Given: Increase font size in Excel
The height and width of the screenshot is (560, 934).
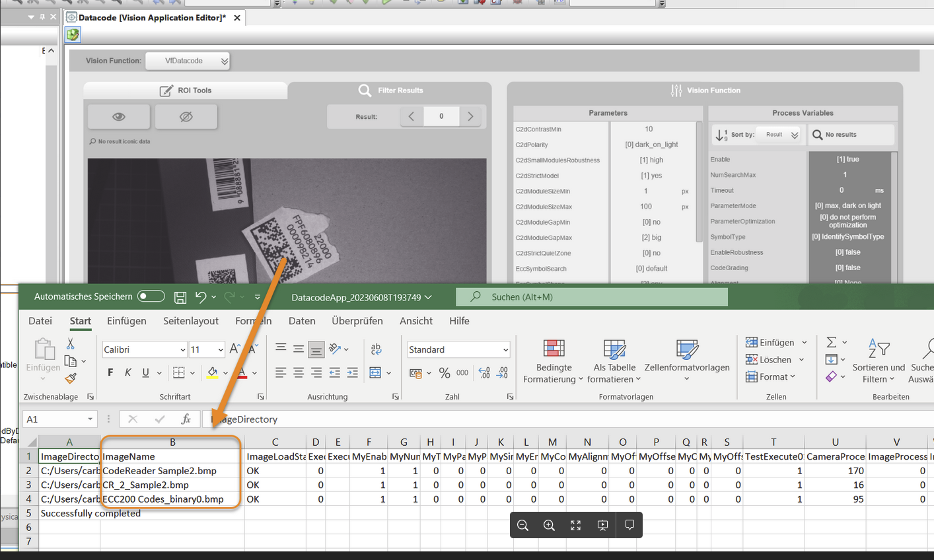Looking at the screenshot, I should point(234,349).
